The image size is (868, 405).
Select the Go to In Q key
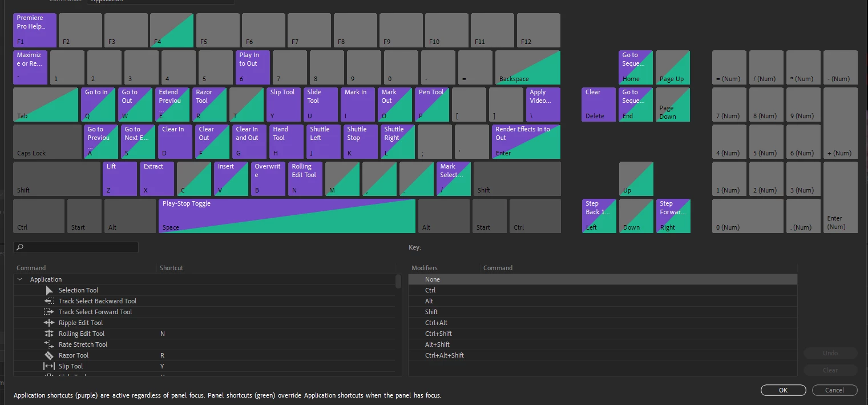coord(98,105)
